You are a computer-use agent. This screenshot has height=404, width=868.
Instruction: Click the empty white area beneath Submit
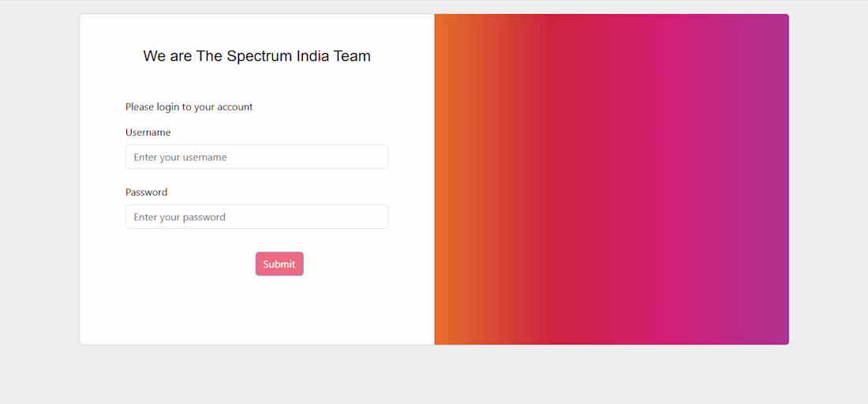coord(257,310)
